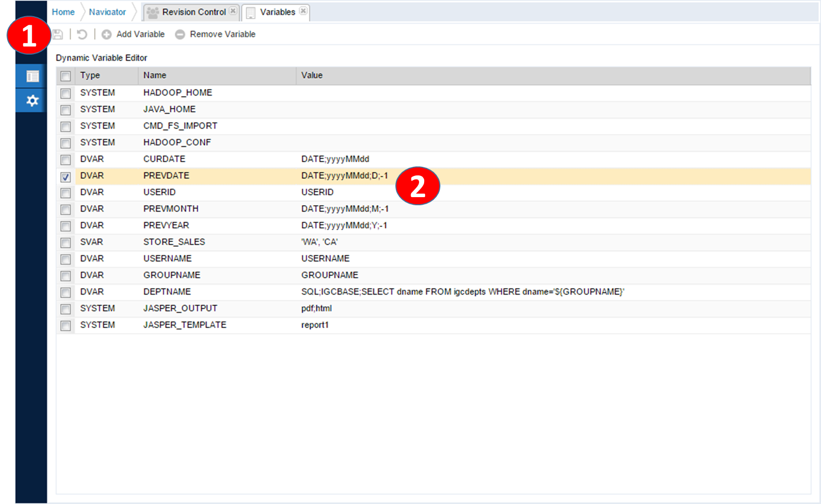Switch to the Revision Control tab
This screenshot has width=821, height=504.
click(x=194, y=12)
